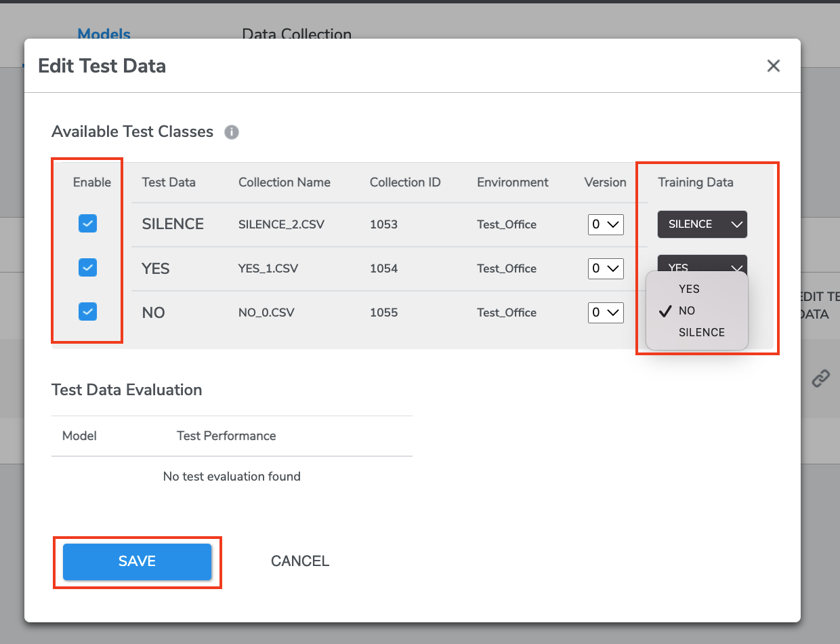Pick SILENCE from the open dropdown list

pyautogui.click(x=701, y=332)
